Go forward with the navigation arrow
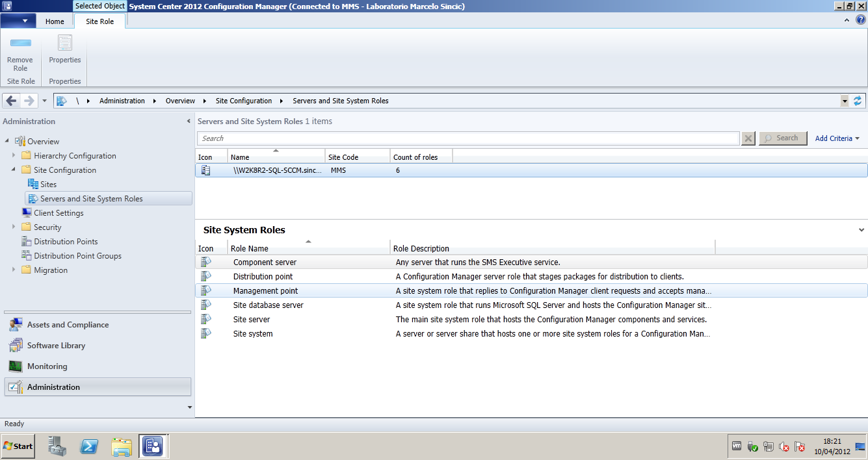The width and height of the screenshot is (868, 460). coord(29,101)
